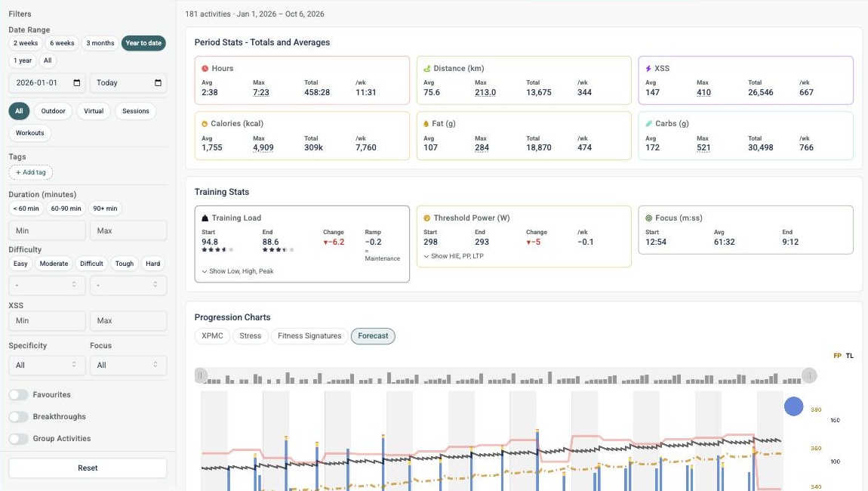Click the Training Load weight icon
The image size is (868, 491).
pos(205,218)
